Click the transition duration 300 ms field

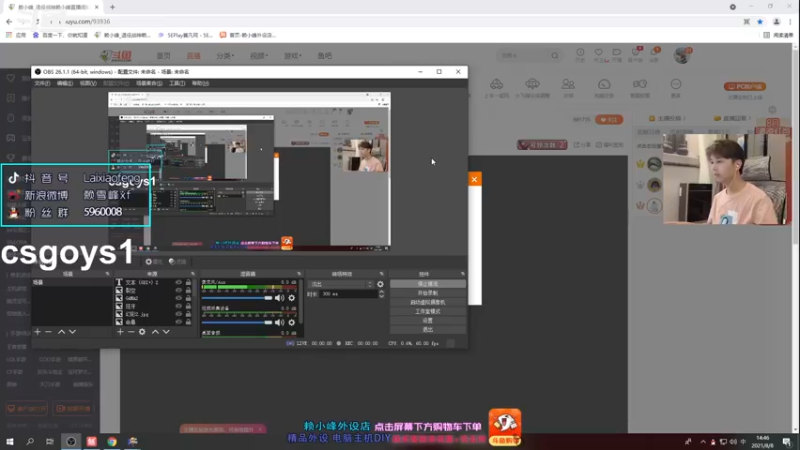coord(349,294)
